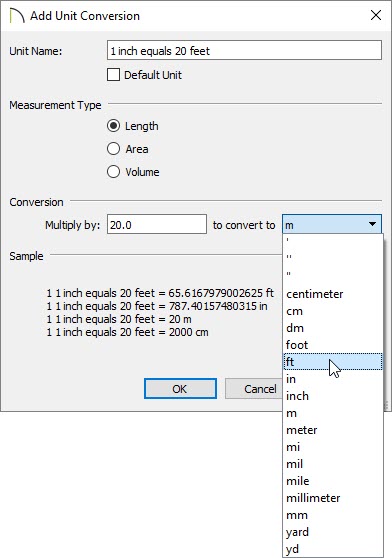Select the mi unit option
The height and width of the screenshot is (558, 392).
[333, 447]
